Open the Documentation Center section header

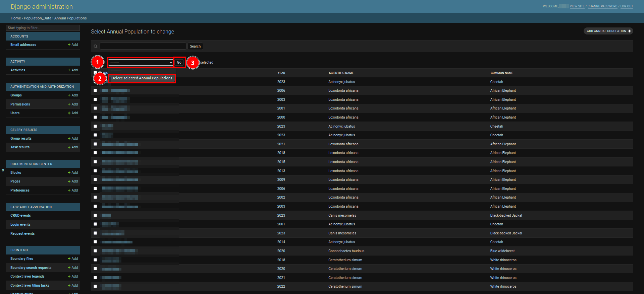point(31,164)
